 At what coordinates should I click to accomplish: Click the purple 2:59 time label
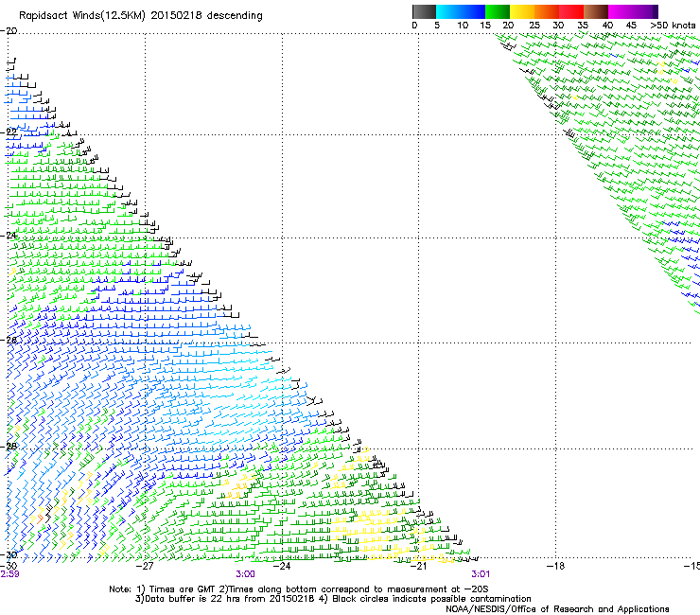point(9,574)
